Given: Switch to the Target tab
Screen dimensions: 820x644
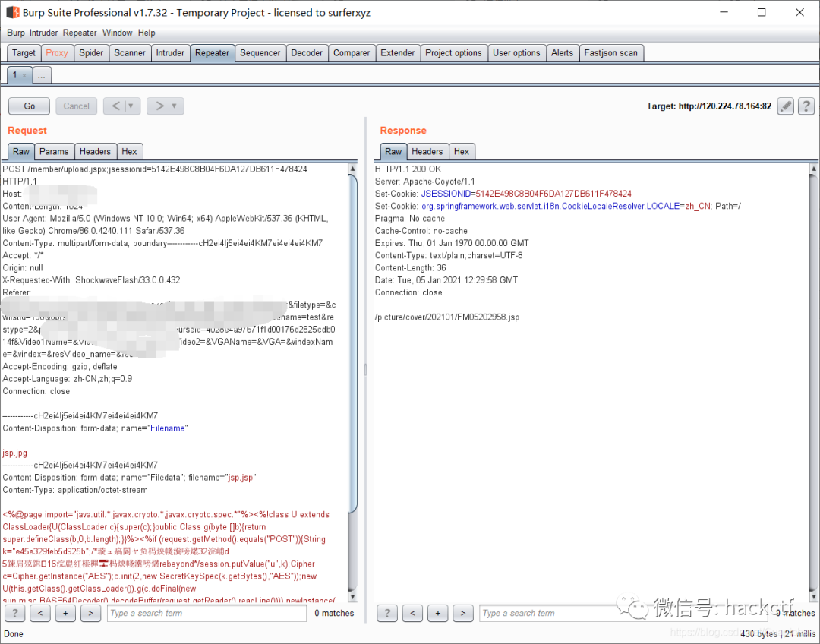Looking at the screenshot, I should 24,53.
